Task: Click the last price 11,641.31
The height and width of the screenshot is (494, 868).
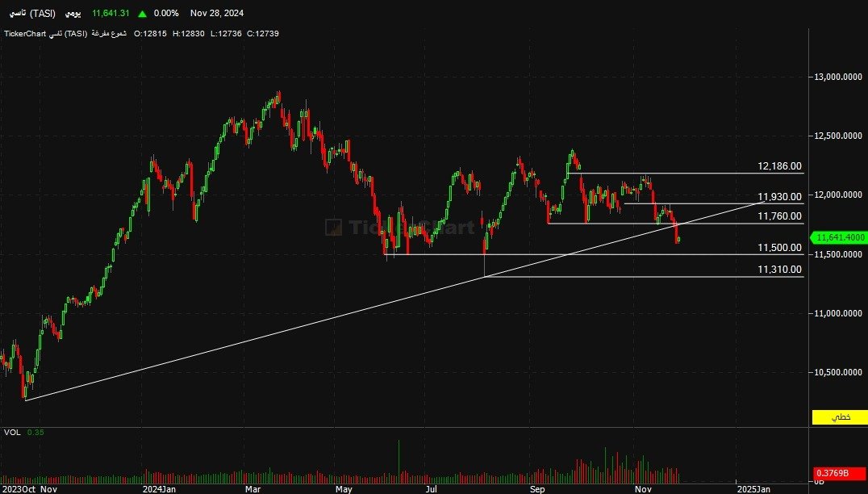Action: [x=111, y=13]
